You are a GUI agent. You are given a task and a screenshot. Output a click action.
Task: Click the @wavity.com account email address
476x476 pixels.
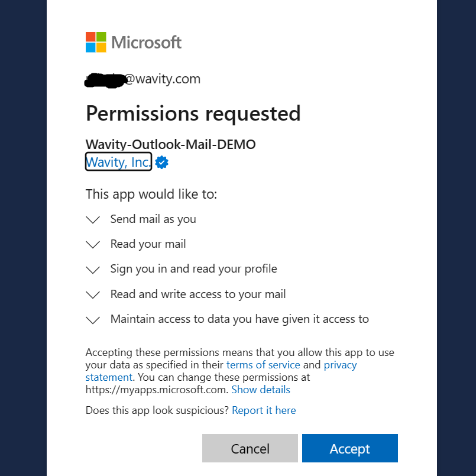point(143,79)
